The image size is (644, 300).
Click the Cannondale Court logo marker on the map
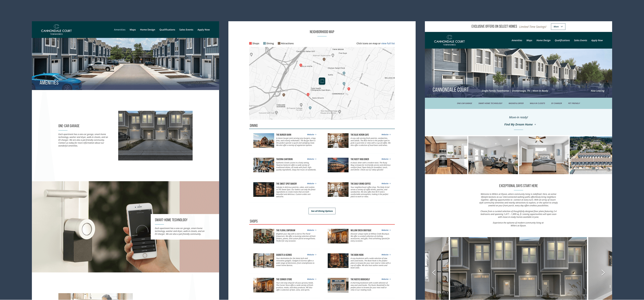click(322, 81)
